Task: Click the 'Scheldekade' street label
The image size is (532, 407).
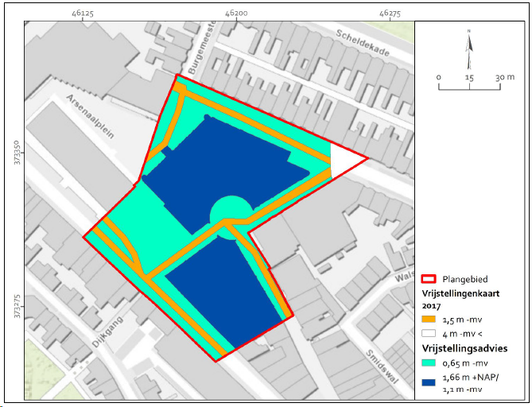Action: [x=363, y=43]
